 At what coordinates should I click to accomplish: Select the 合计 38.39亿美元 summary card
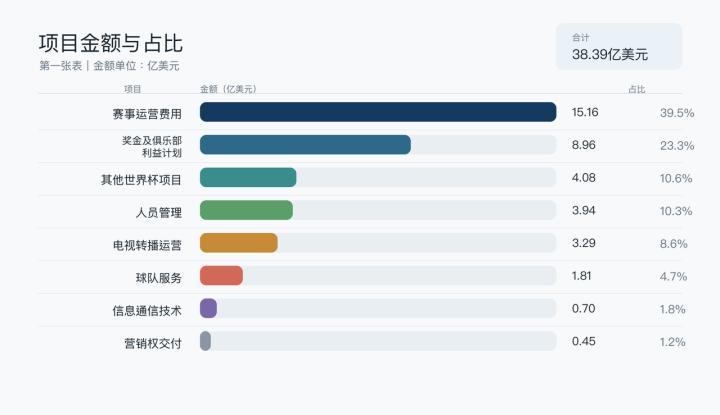[619, 47]
